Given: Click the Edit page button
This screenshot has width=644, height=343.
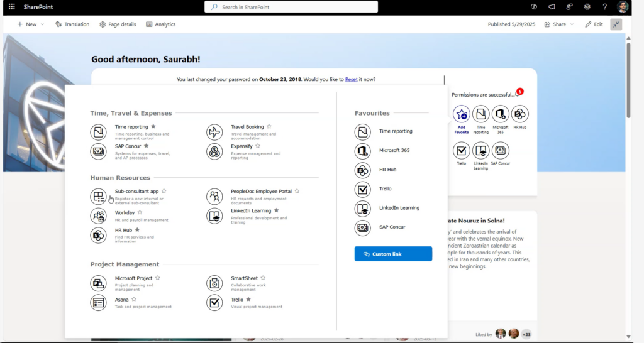Looking at the screenshot, I should [594, 24].
